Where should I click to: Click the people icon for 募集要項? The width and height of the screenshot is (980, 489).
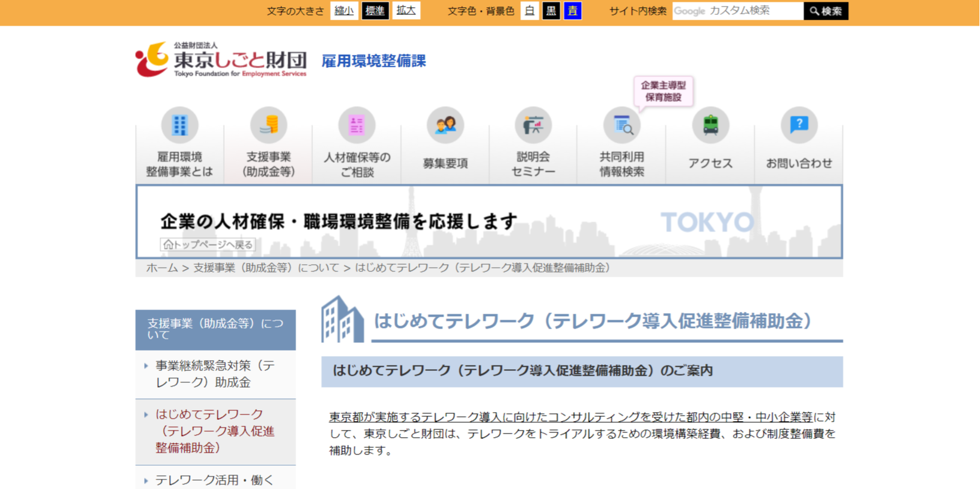[x=445, y=125]
